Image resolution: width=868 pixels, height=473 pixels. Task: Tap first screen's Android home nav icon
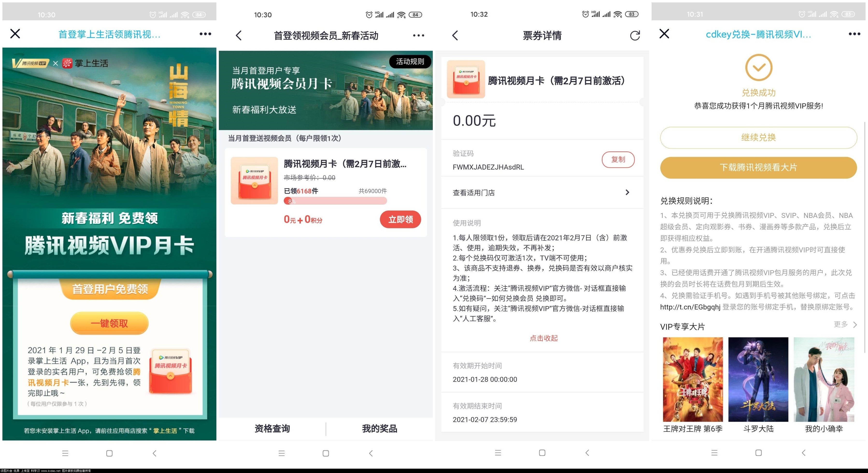(109, 453)
